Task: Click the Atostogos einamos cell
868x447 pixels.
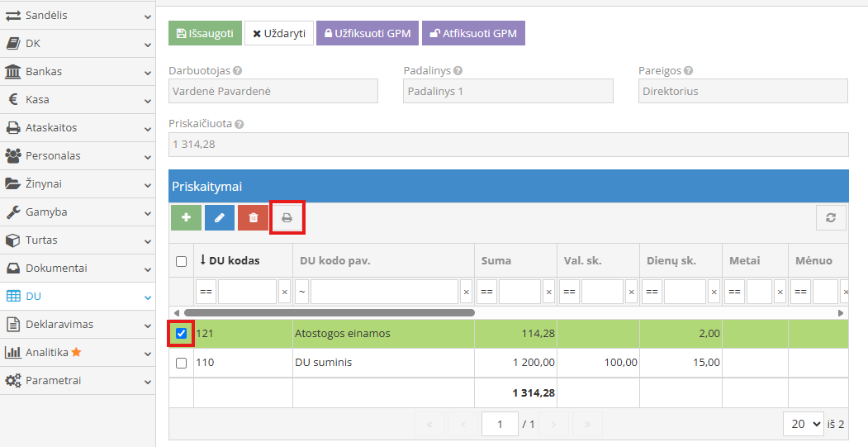Action: pyautogui.click(x=383, y=334)
